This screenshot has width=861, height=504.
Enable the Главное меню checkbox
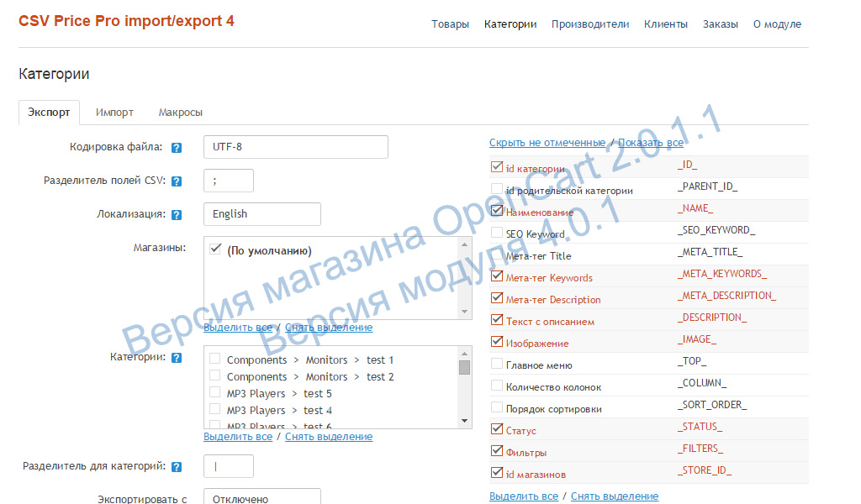pyautogui.click(x=497, y=364)
